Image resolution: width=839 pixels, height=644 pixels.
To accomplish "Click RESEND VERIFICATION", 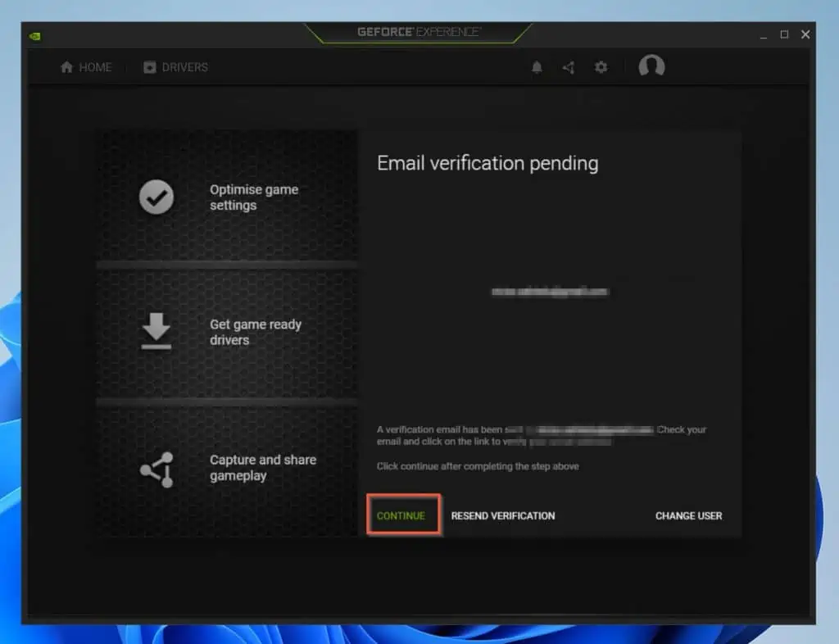I will pyautogui.click(x=503, y=516).
